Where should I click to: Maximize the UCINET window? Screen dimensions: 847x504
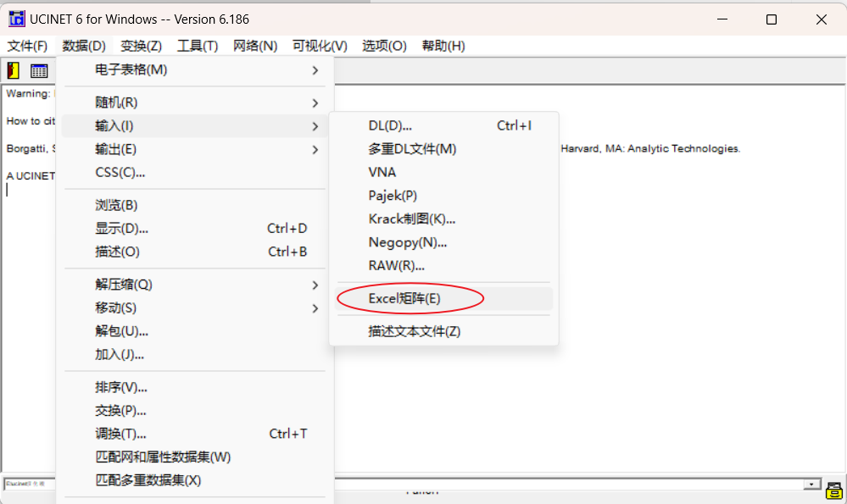[x=772, y=19]
